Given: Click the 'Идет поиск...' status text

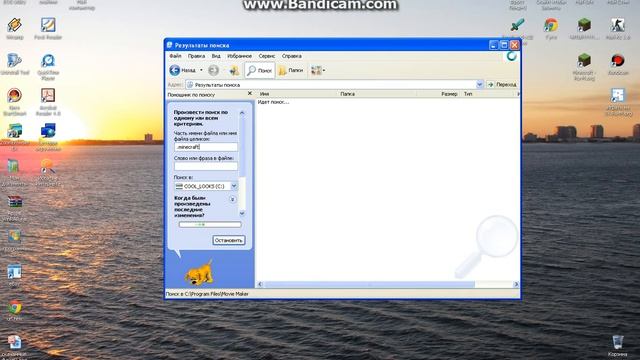Looking at the screenshot, I should (x=273, y=102).
